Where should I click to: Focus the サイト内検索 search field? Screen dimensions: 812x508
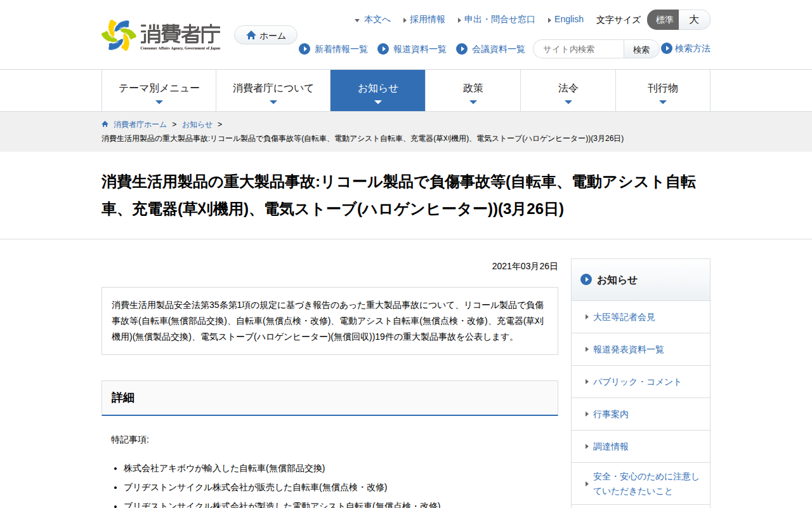click(579, 50)
